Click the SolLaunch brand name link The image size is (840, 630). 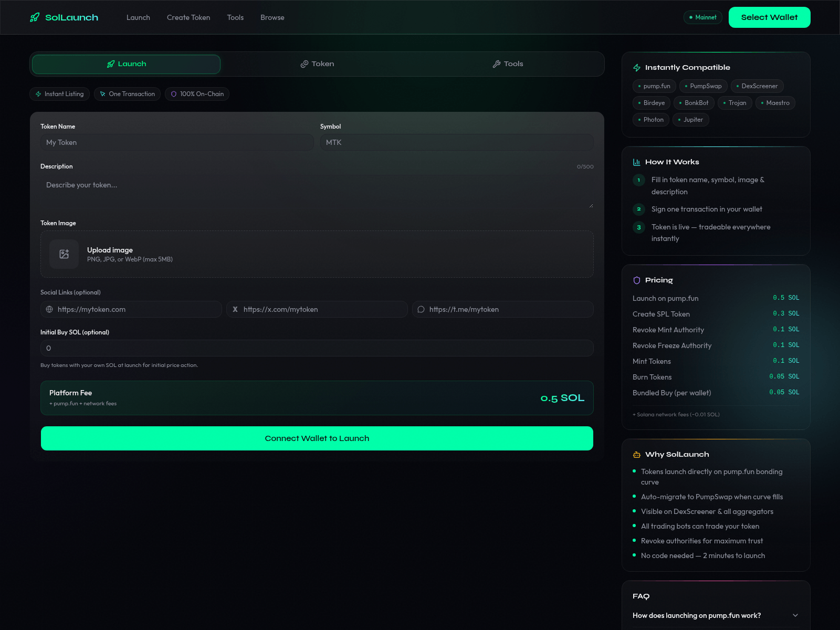(71, 17)
